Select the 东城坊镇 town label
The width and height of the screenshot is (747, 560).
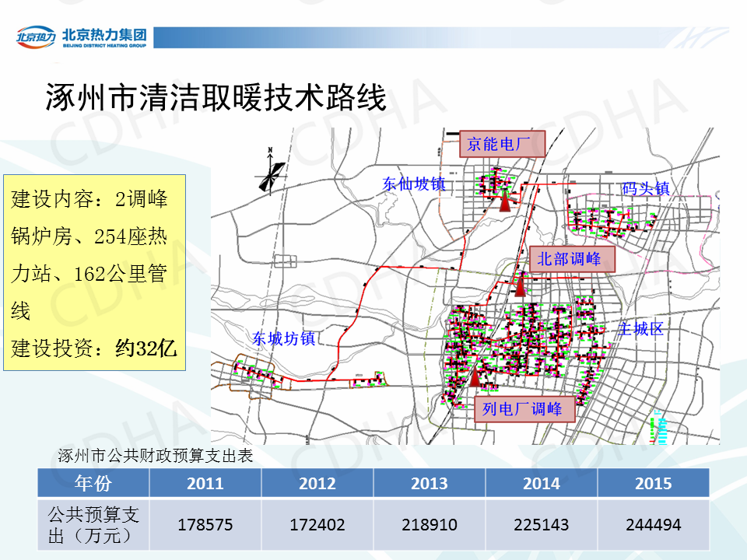pos(282,339)
